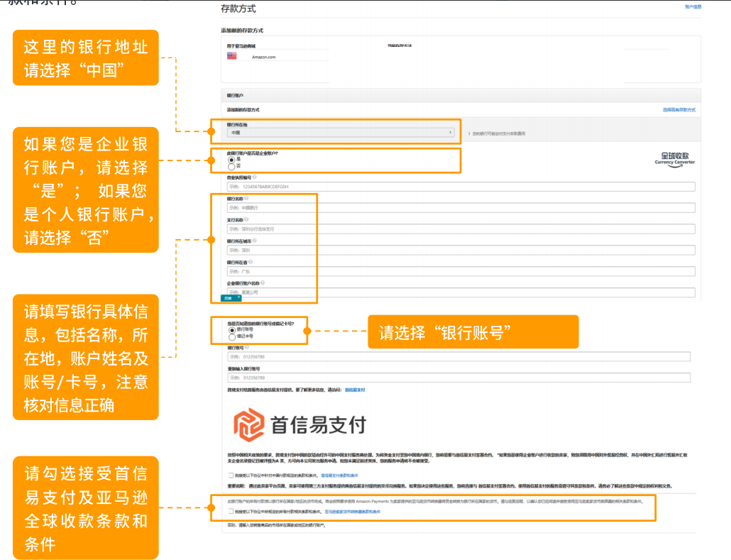Check the Amazon currency converter terms checkbox
The width and height of the screenshot is (731, 560).
coord(231,511)
